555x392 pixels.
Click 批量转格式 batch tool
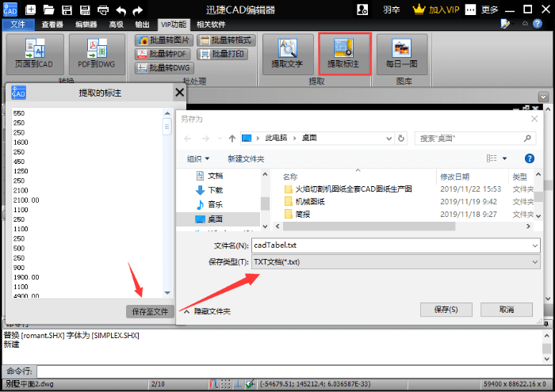pyautogui.click(x=226, y=40)
